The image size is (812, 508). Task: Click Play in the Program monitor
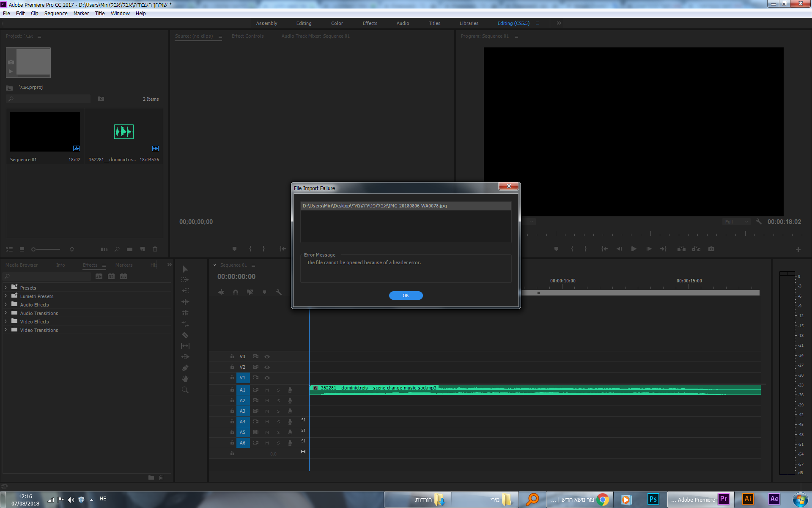(x=634, y=249)
